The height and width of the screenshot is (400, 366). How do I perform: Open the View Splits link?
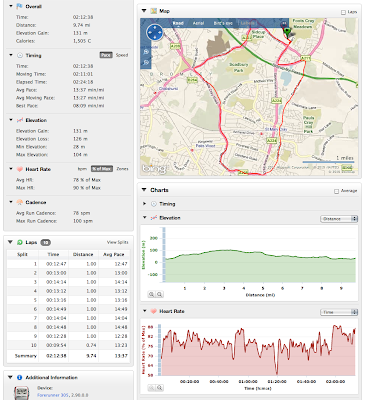[117, 242]
